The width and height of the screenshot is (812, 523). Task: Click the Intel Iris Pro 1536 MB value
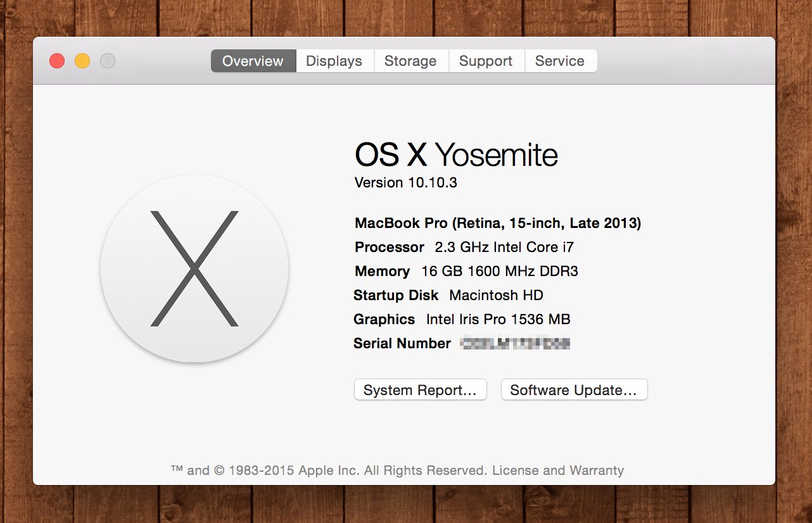pyautogui.click(x=498, y=319)
